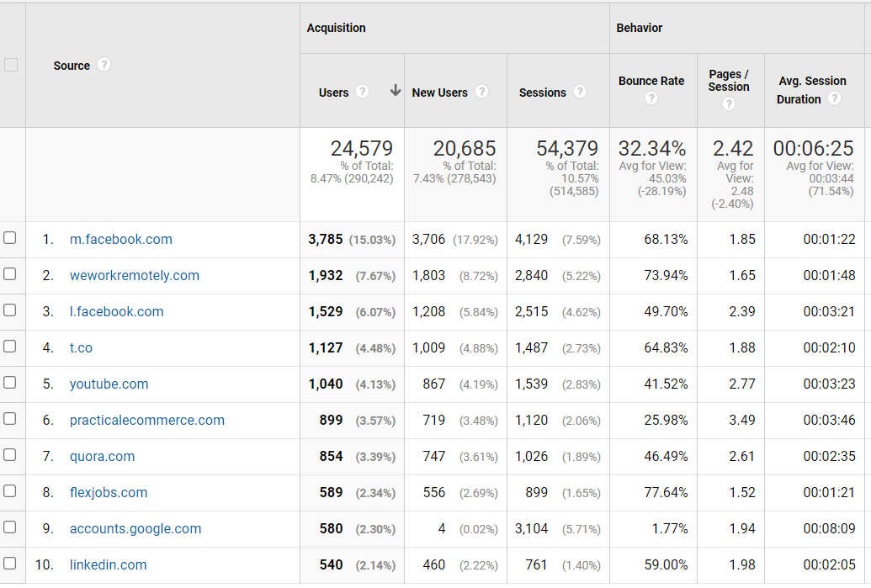Sort by the Users column header

pyautogui.click(x=333, y=93)
